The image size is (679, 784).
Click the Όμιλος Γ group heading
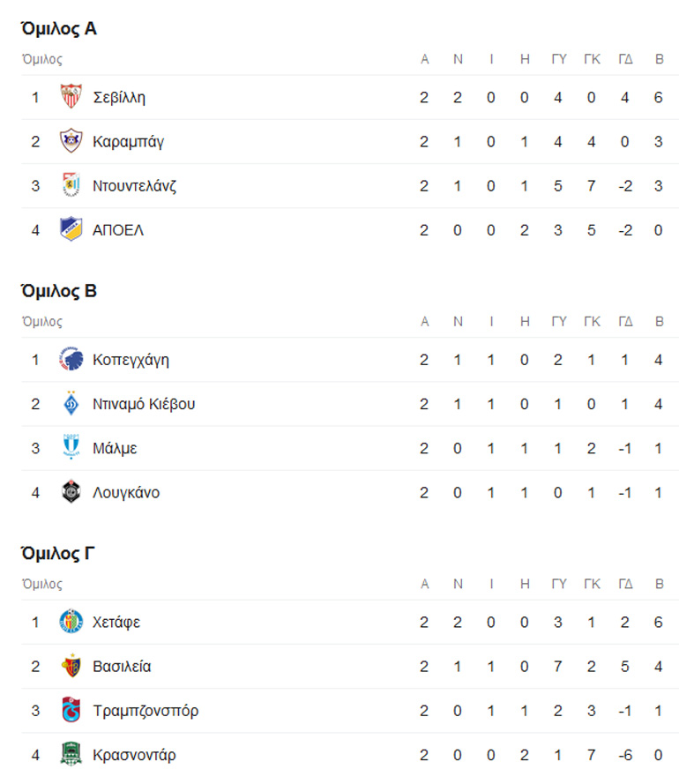tap(58, 554)
